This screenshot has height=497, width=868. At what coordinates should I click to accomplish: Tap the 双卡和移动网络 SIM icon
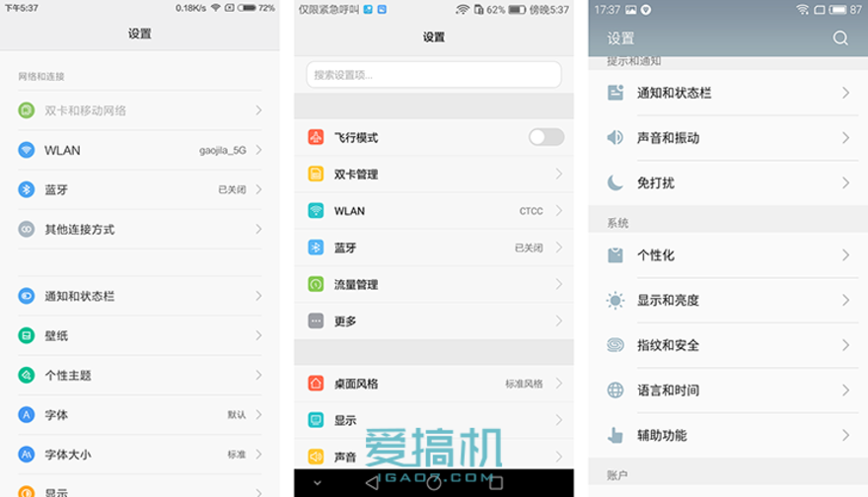[26, 110]
